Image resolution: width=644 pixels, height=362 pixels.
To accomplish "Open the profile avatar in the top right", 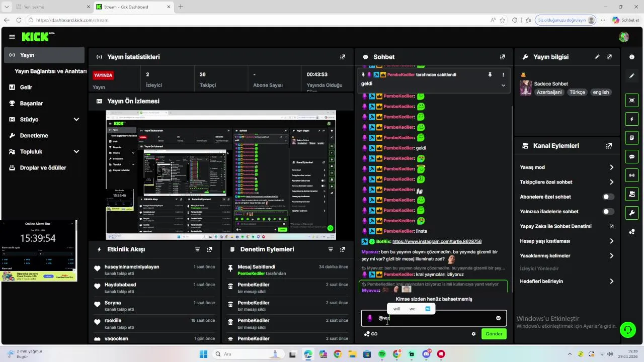I will pyautogui.click(x=624, y=37).
